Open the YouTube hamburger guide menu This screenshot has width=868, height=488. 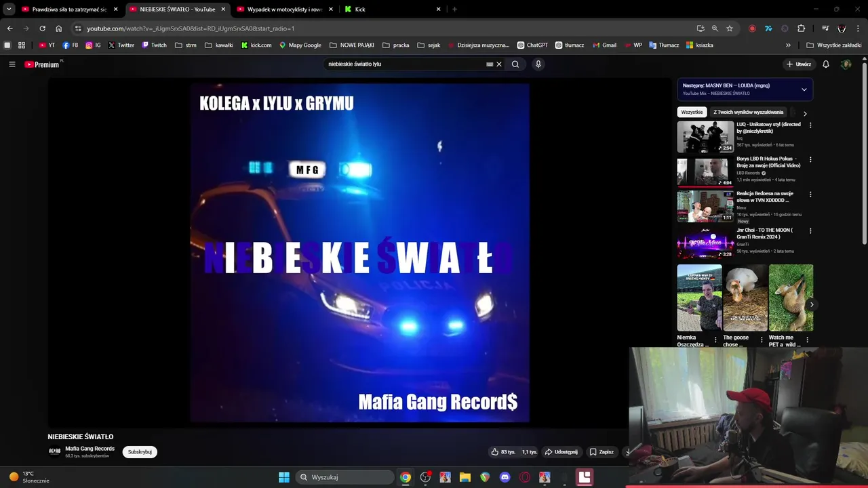click(12, 64)
